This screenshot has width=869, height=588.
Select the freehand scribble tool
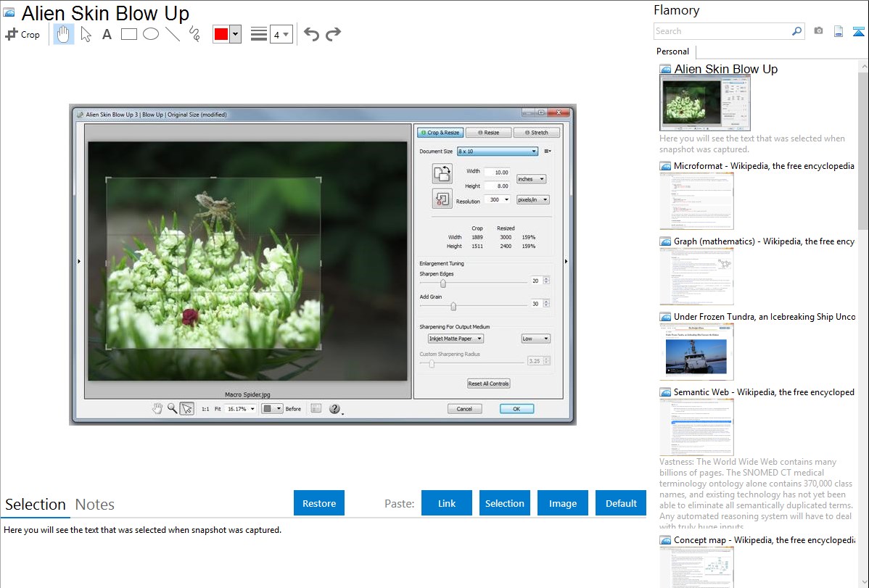[x=194, y=34]
